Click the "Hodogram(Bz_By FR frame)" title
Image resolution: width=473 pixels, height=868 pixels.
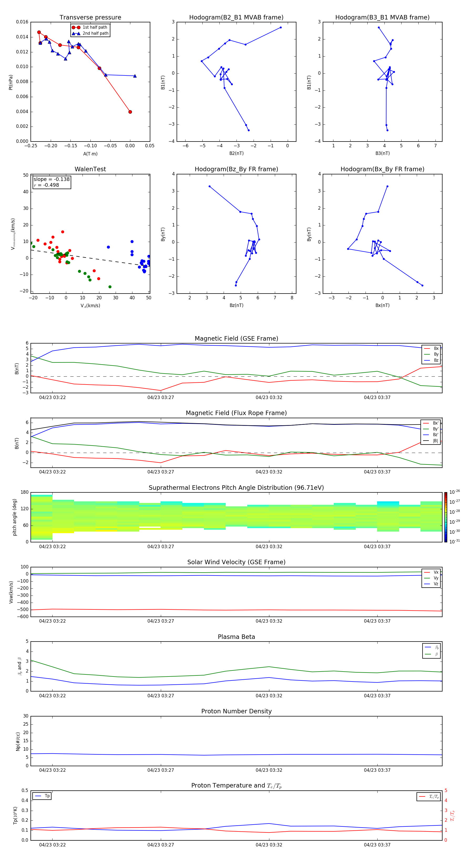tap(236, 169)
